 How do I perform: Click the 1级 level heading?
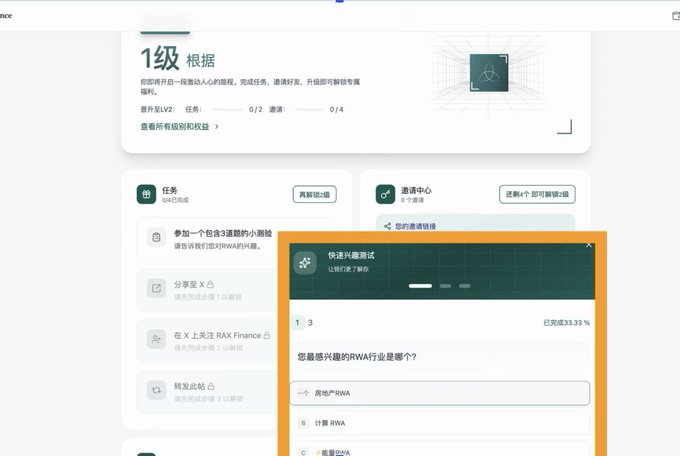pyautogui.click(x=160, y=59)
